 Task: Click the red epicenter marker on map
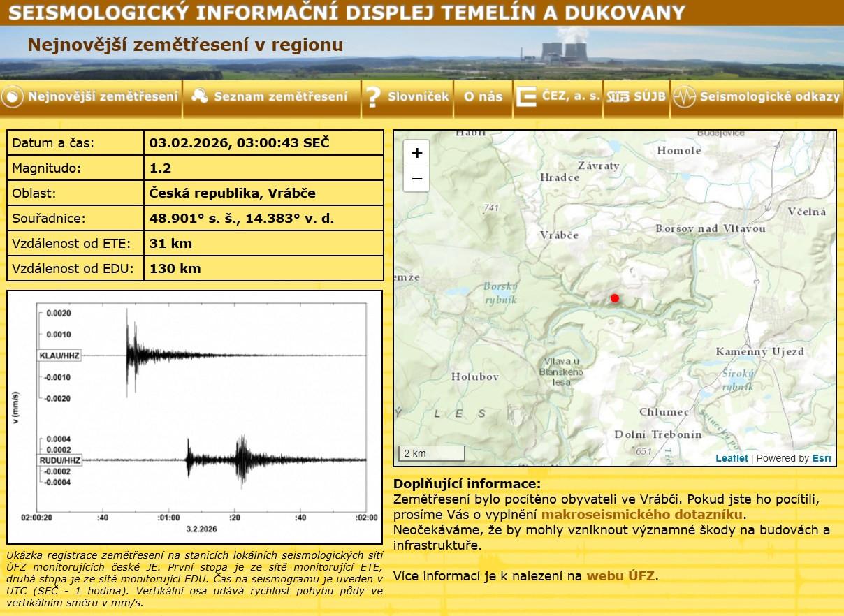point(615,298)
